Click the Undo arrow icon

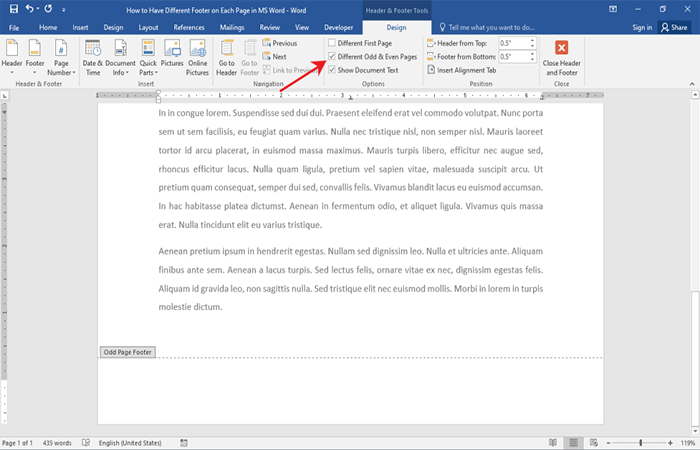[27, 8]
